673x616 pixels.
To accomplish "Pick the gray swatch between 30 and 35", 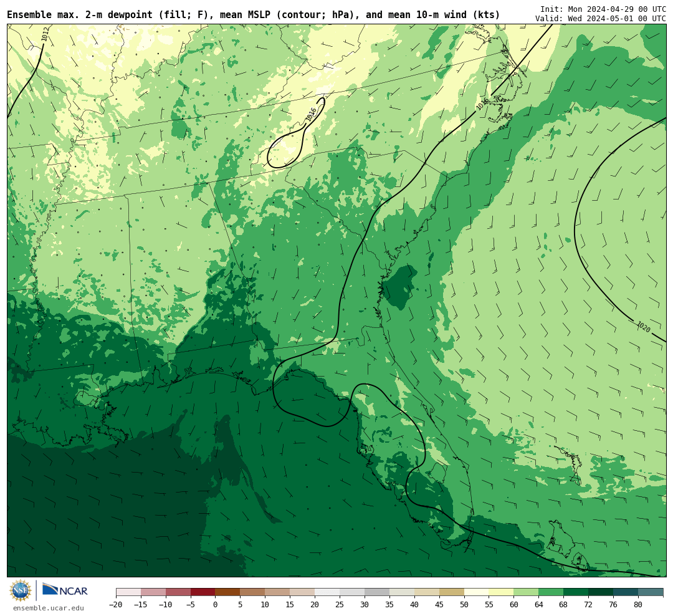I will click(x=377, y=592).
